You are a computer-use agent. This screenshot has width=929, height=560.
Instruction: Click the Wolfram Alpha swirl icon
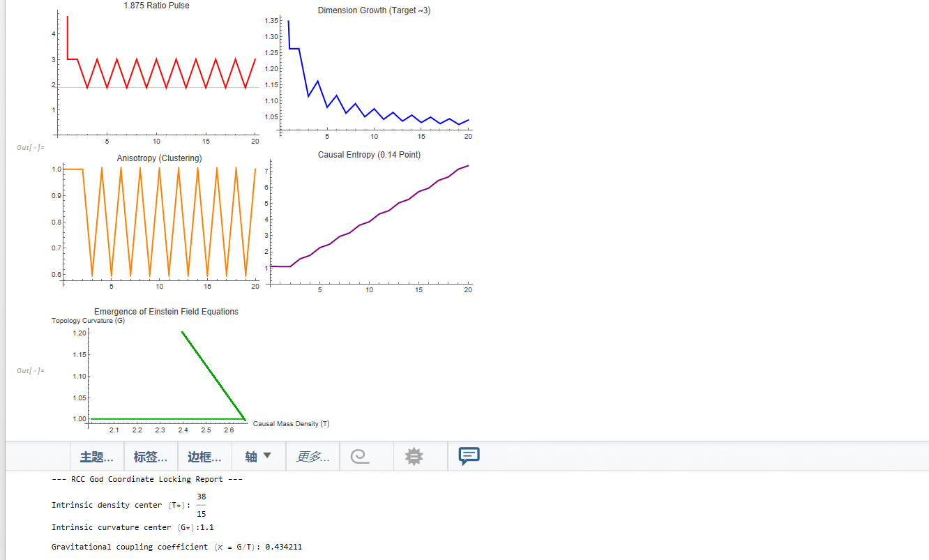pyautogui.click(x=360, y=457)
